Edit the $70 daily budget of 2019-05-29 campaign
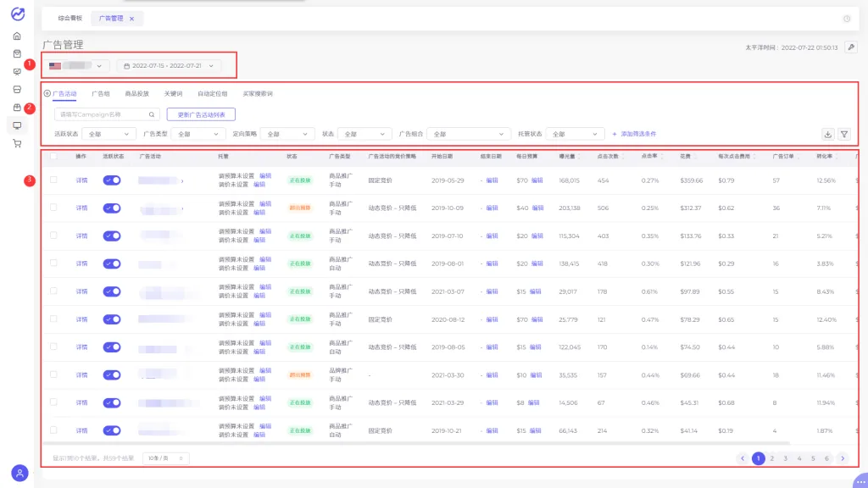 click(x=537, y=180)
